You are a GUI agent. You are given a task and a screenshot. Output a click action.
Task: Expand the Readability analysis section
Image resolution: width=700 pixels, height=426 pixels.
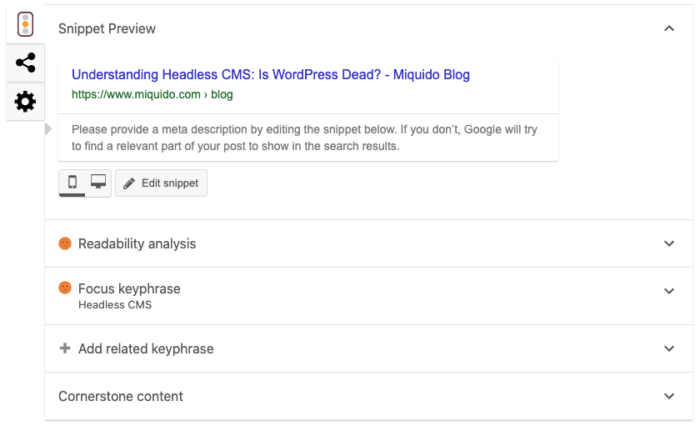[669, 244]
